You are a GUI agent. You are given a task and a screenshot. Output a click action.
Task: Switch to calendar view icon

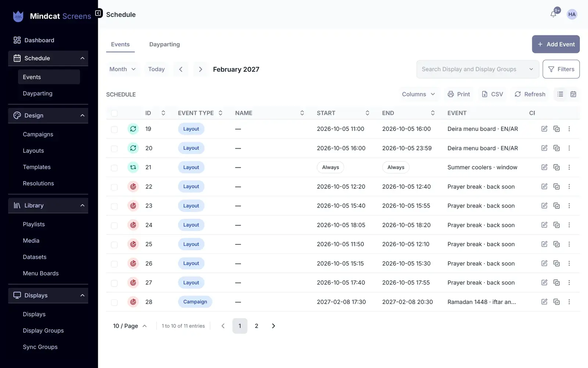[x=573, y=94]
